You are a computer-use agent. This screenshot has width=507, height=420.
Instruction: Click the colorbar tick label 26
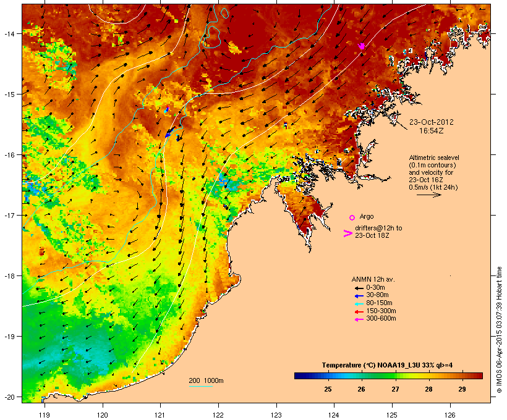click(x=362, y=389)
